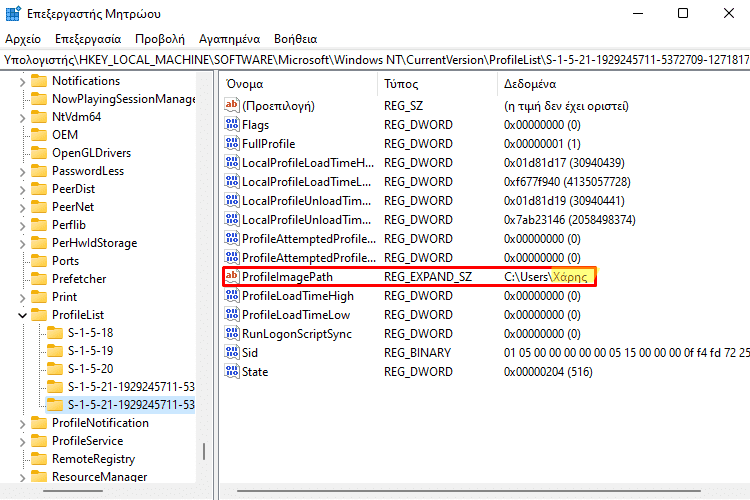Click the tree pane vertical scrollbar thumb

click(204, 451)
